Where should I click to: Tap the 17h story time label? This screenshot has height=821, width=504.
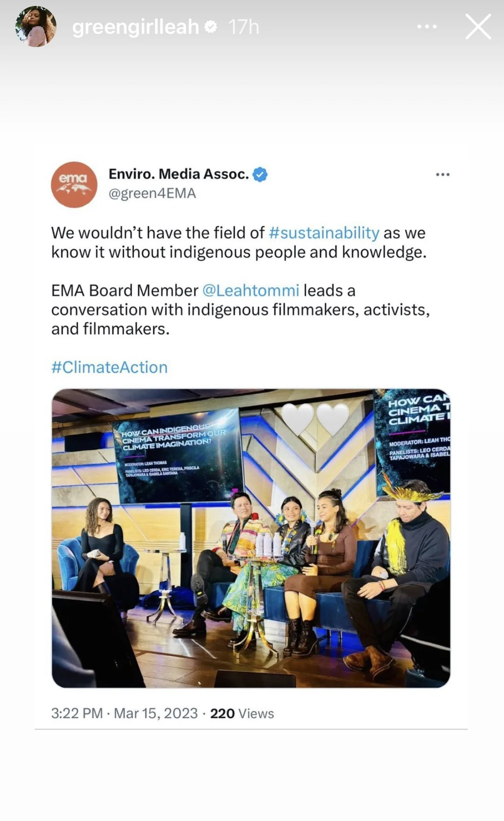coord(244,27)
